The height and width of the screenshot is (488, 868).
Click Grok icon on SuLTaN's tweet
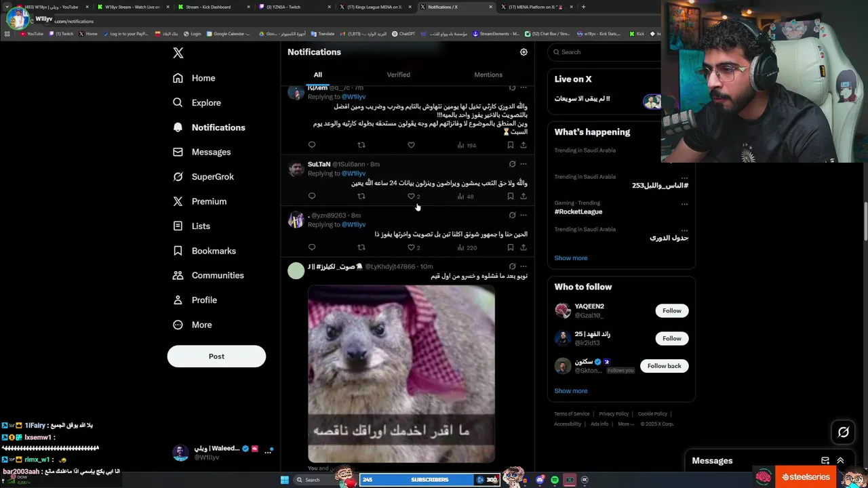[x=512, y=164]
